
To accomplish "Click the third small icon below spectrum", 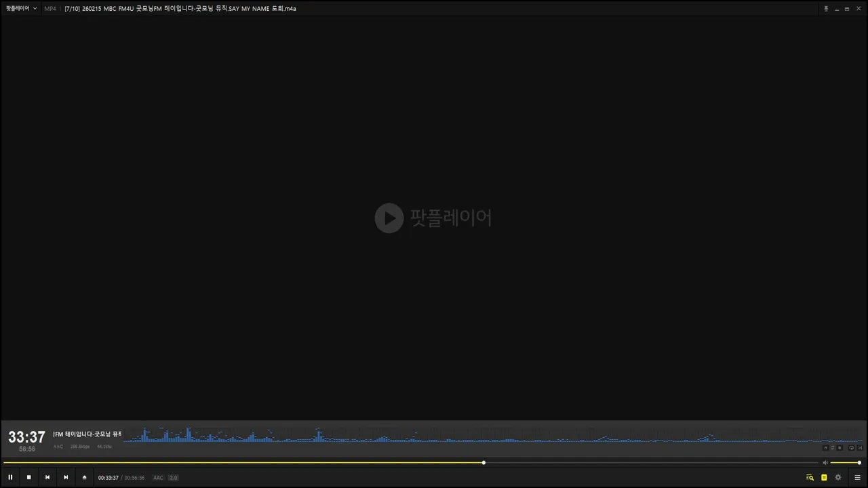I will [840, 448].
